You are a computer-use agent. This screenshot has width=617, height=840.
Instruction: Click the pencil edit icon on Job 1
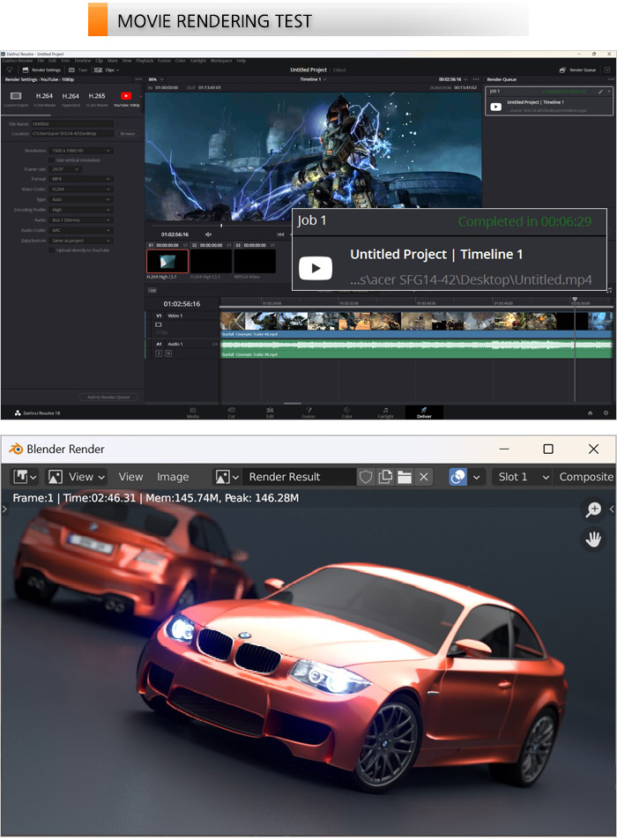(x=599, y=91)
